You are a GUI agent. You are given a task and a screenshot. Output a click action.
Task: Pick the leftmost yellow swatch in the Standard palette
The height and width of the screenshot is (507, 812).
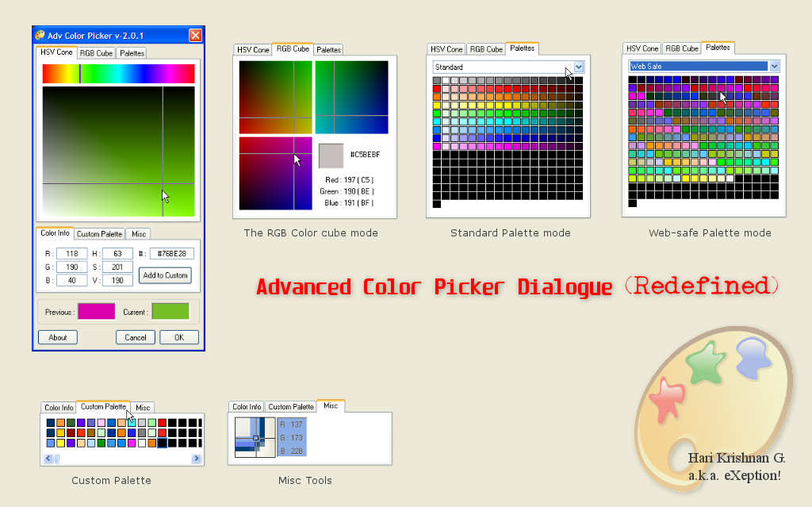(437, 106)
